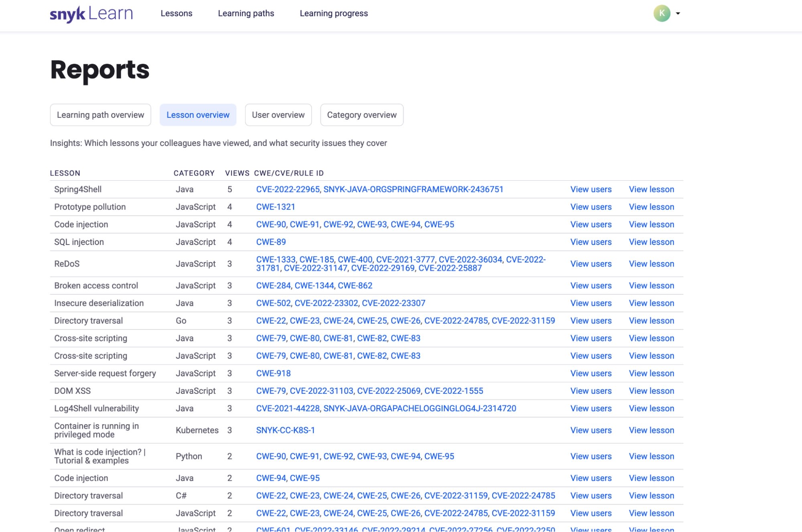
Task: Switch to User overview tab
Action: [x=278, y=115]
